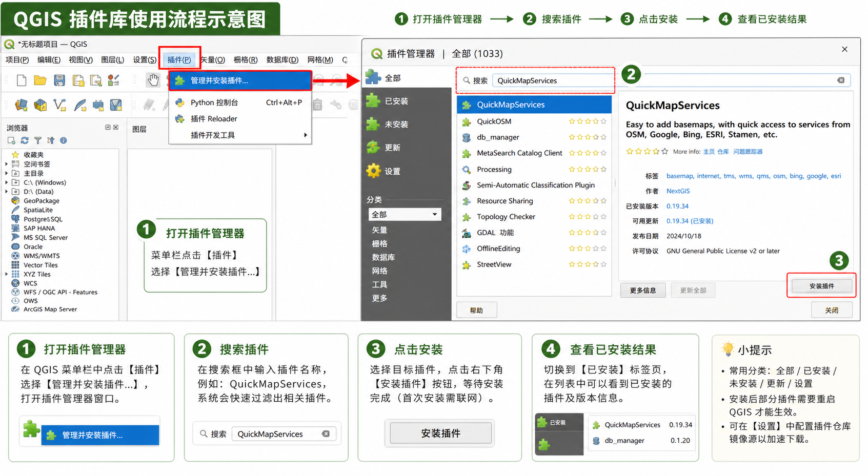Image resolution: width=868 pixels, height=476 pixels.
Task: Click star rating under QuickMapServices description
Action: pyautogui.click(x=647, y=152)
